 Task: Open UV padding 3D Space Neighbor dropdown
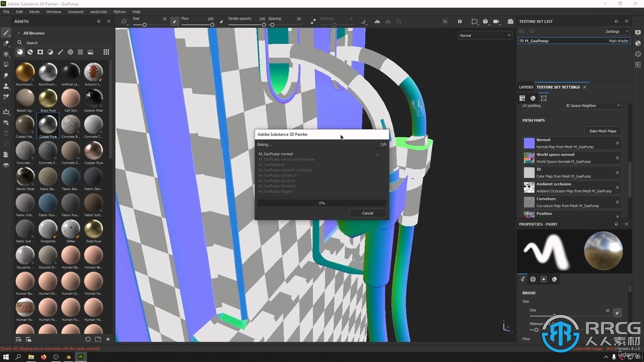click(x=593, y=106)
